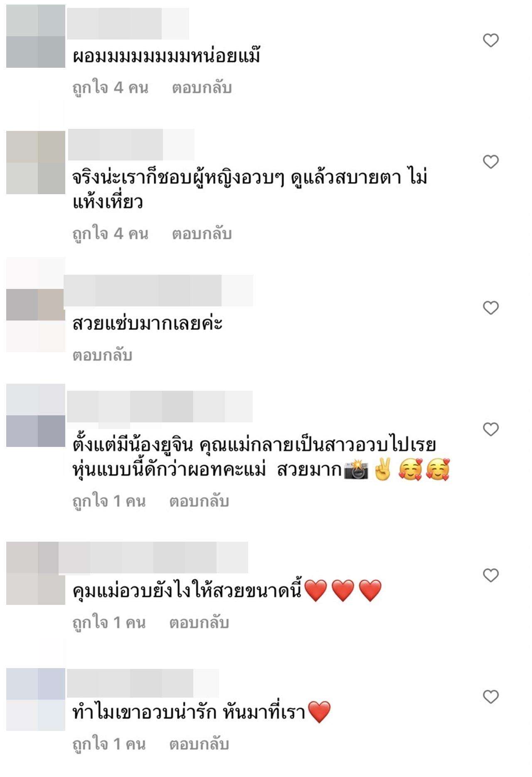Open 'ถูกใจ 4 คน' under 'แห้งเหี่ยว' comment
Image resolution: width=532 pixels, height=777 pixels.
(110, 234)
